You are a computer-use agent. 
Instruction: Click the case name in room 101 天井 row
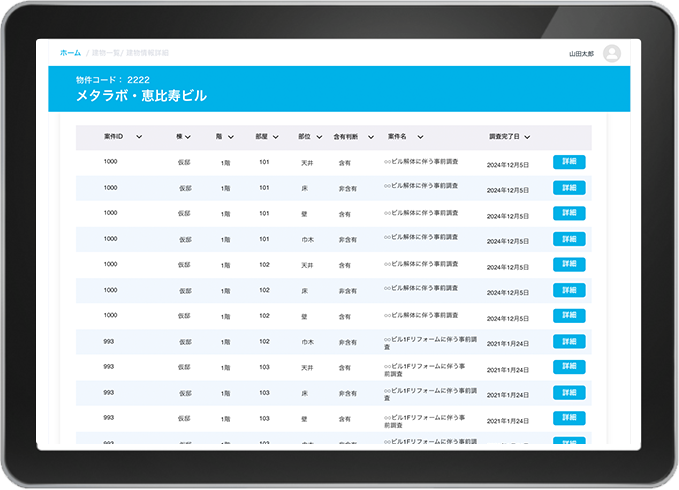pos(421,161)
